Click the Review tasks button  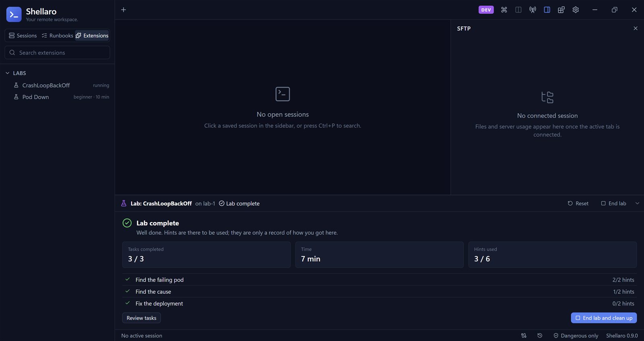[x=142, y=318]
